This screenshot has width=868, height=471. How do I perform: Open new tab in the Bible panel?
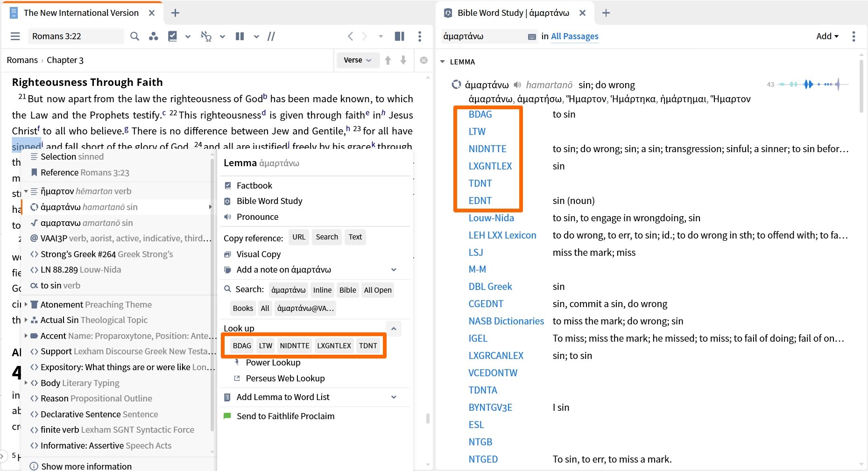click(x=175, y=13)
